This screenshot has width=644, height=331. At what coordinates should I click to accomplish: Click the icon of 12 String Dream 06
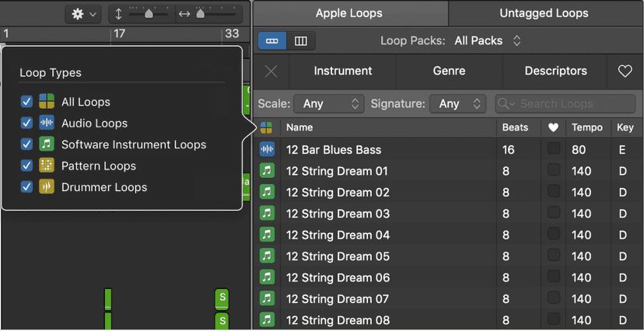(267, 277)
